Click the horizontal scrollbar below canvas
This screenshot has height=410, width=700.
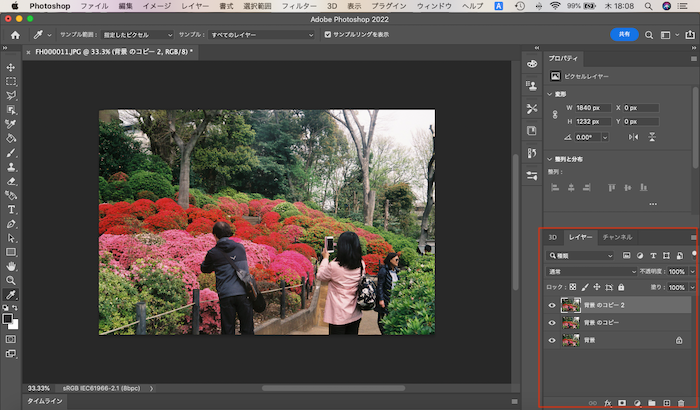point(333,388)
